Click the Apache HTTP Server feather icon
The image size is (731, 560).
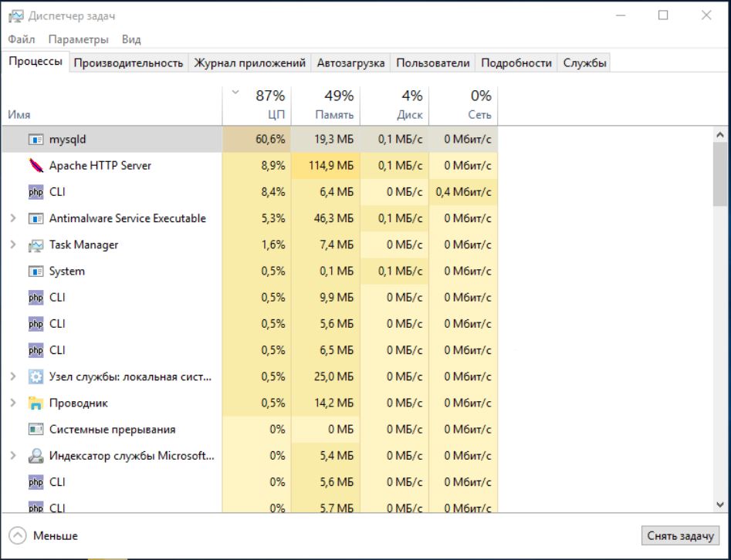[36, 166]
